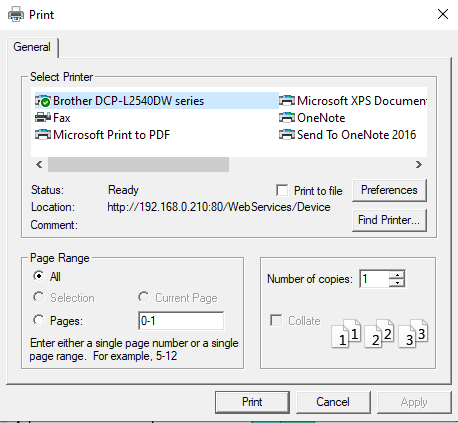Click the collate pages illustration

380,333
